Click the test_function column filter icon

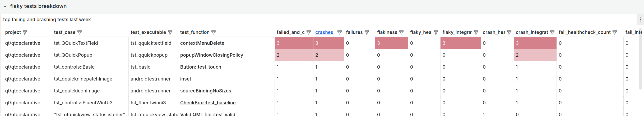tap(214, 32)
